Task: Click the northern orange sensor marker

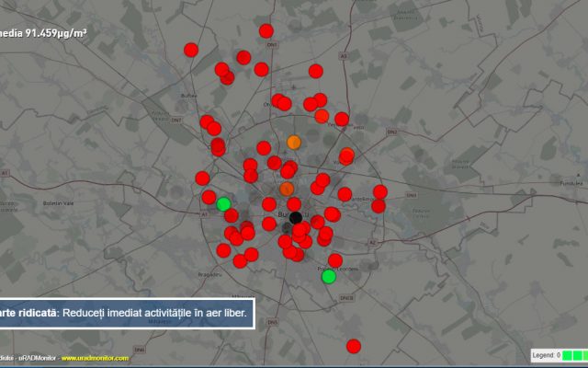Action: (294, 142)
